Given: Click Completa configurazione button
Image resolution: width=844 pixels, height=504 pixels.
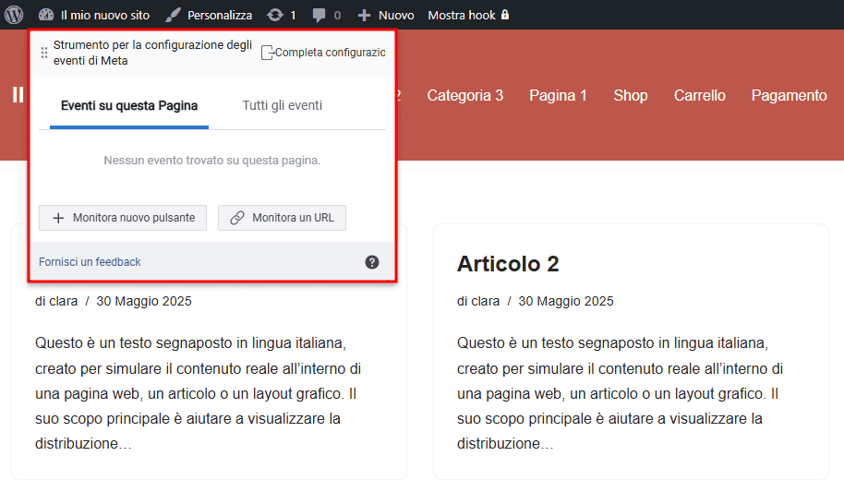Looking at the screenshot, I should pos(323,53).
